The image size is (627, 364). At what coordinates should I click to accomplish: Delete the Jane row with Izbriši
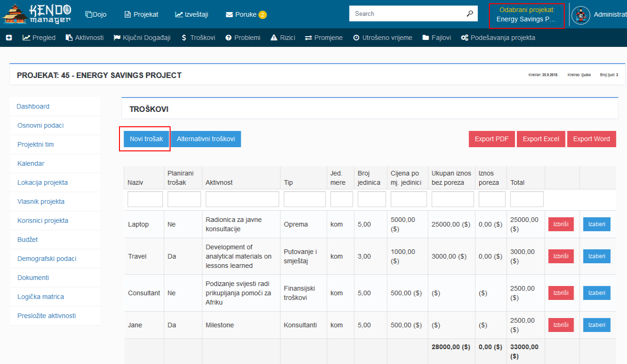pos(561,325)
